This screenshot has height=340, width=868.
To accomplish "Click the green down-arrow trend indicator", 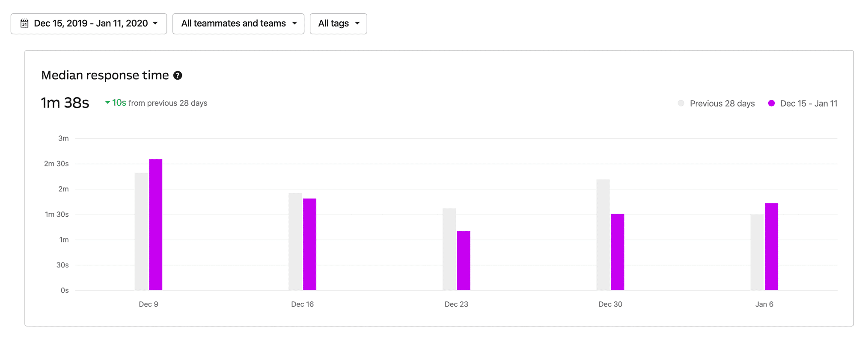I will (107, 103).
